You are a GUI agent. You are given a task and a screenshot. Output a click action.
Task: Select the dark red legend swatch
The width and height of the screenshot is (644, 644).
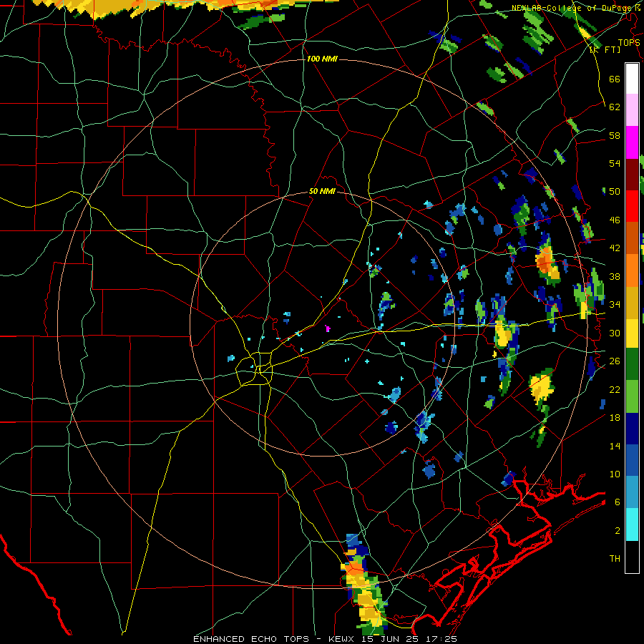[x=632, y=174]
